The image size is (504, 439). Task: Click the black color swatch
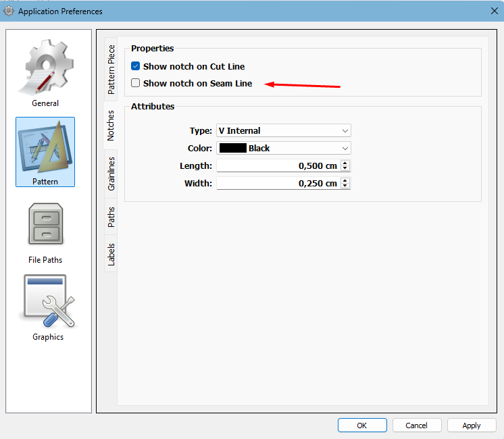[232, 149]
